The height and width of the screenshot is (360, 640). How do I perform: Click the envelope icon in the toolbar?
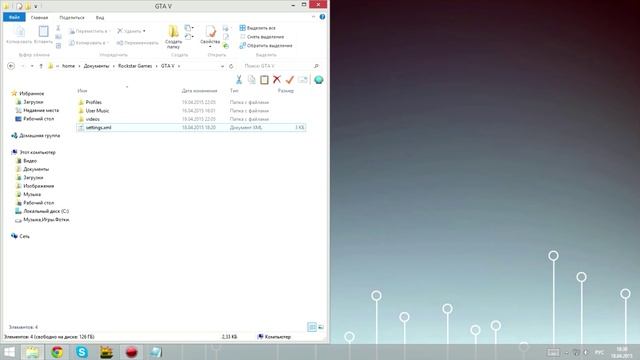pyautogui.click(x=302, y=80)
